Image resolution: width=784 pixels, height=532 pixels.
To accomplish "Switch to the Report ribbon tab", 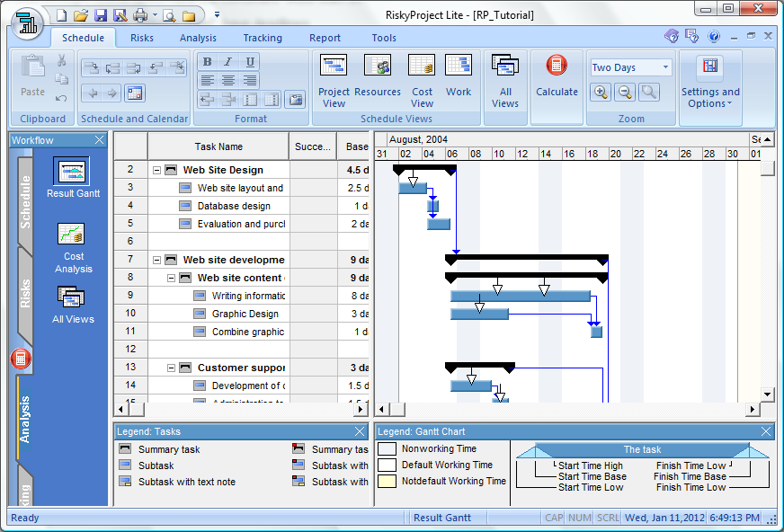I will pyautogui.click(x=325, y=38).
